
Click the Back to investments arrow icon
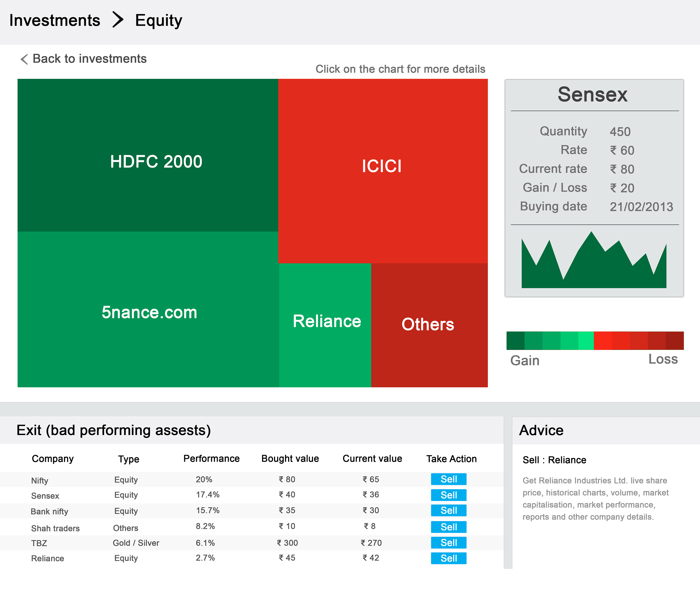coord(24,59)
